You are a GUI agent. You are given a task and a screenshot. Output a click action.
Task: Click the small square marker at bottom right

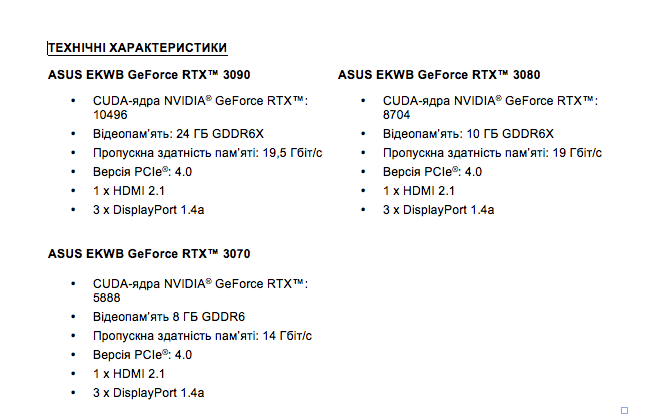(624, 410)
